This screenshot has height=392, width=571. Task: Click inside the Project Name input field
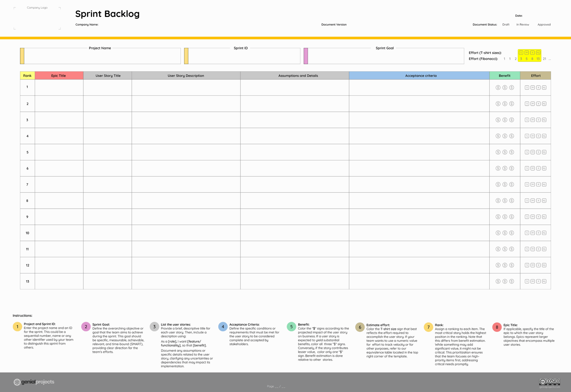[x=101, y=57]
